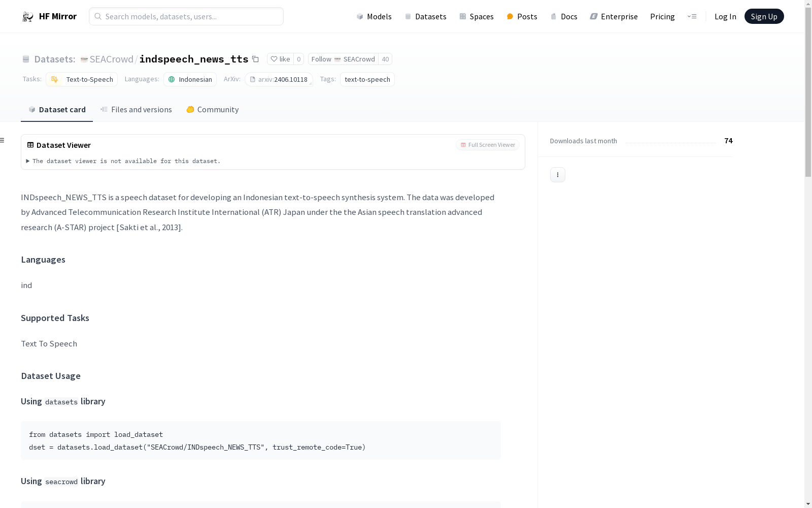Screen dimensions: 812x508
Task: Click the Languages heading
Action: 43,260
